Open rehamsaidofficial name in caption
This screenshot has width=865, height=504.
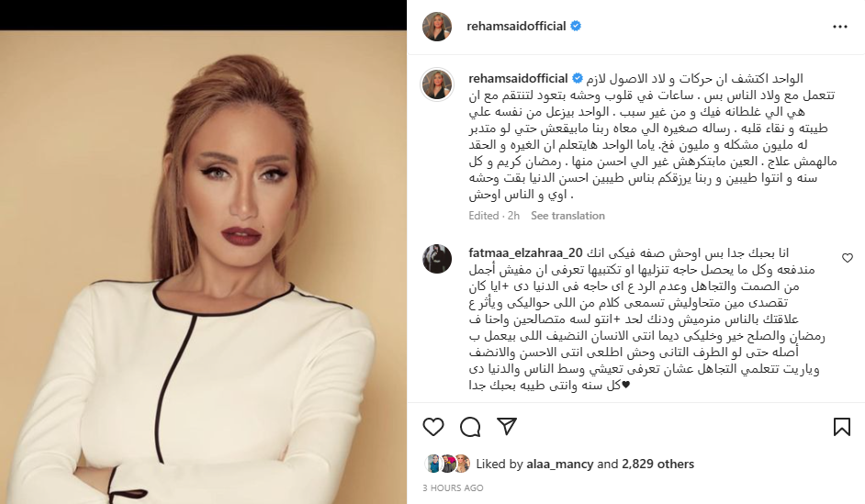[x=518, y=78]
